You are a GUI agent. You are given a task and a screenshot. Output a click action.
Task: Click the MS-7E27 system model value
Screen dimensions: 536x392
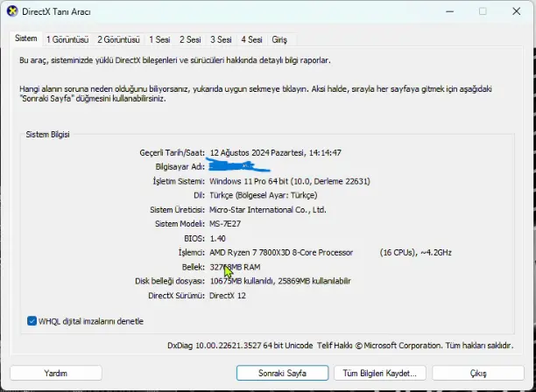tap(225, 224)
